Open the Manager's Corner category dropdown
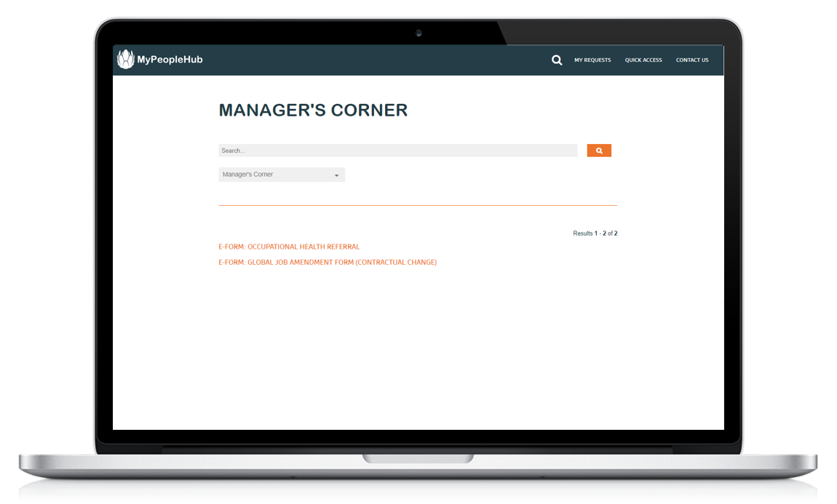 coord(281,175)
